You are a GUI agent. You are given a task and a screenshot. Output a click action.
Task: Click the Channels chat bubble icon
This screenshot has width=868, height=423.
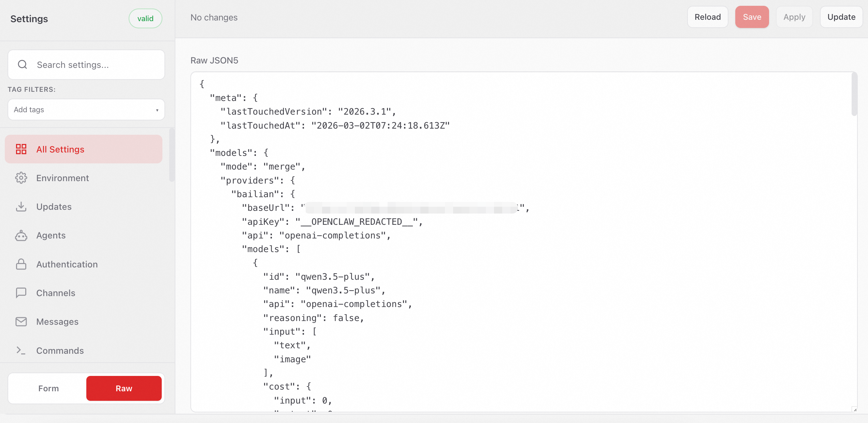pyautogui.click(x=21, y=293)
